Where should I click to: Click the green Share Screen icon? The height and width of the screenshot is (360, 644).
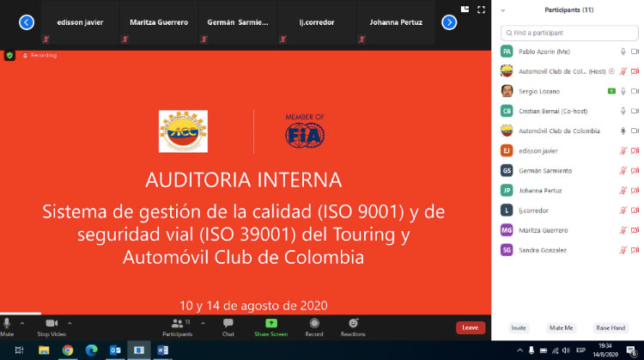pos(270,326)
